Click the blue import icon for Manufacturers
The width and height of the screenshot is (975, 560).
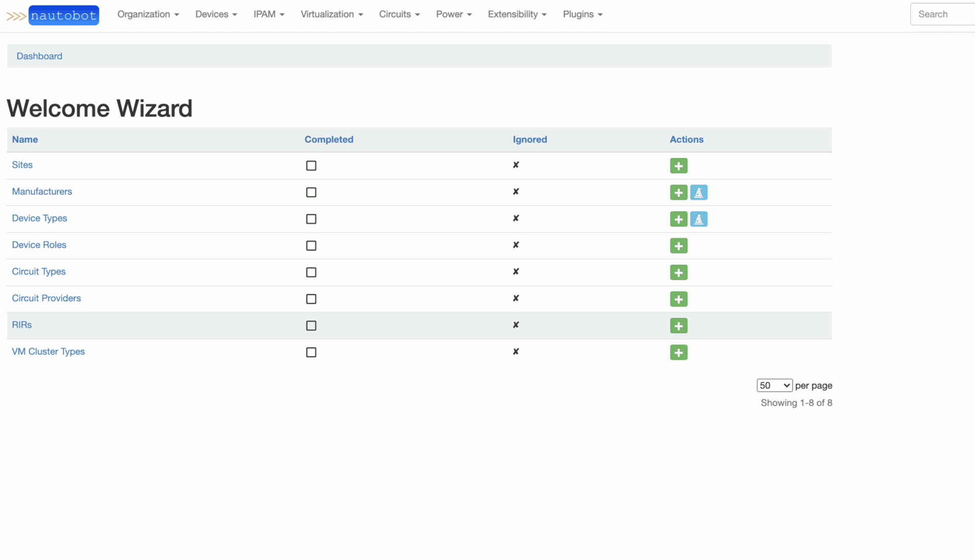[x=699, y=192]
